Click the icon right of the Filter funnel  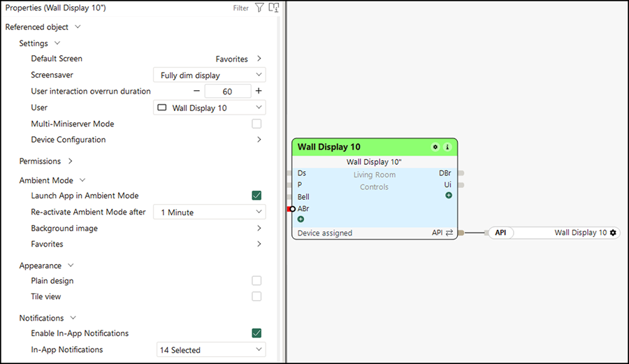pyautogui.click(x=274, y=8)
